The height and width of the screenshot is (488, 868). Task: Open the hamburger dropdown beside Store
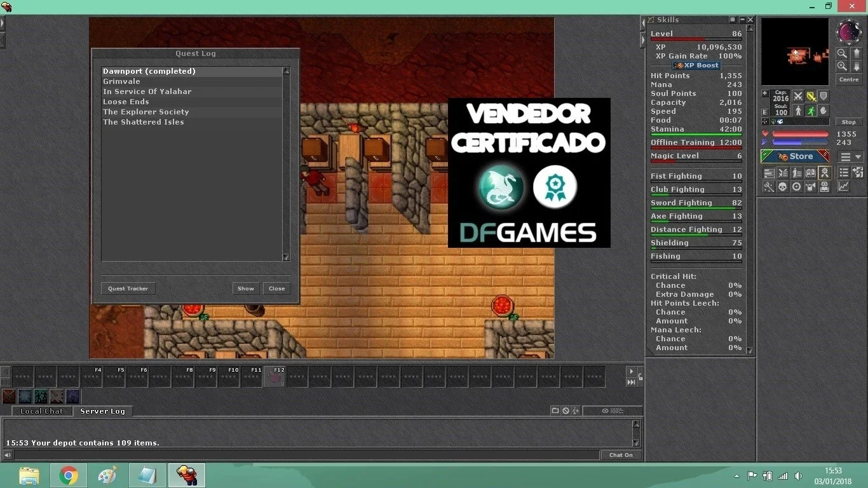coord(852,157)
